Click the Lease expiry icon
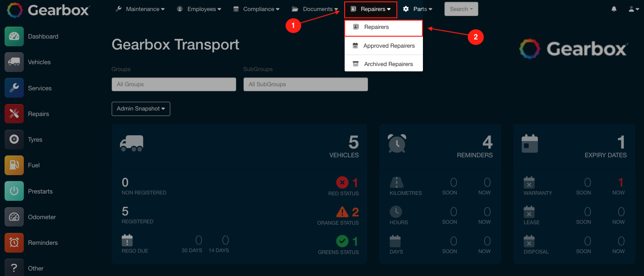This screenshot has width=644, height=276. coord(529,212)
